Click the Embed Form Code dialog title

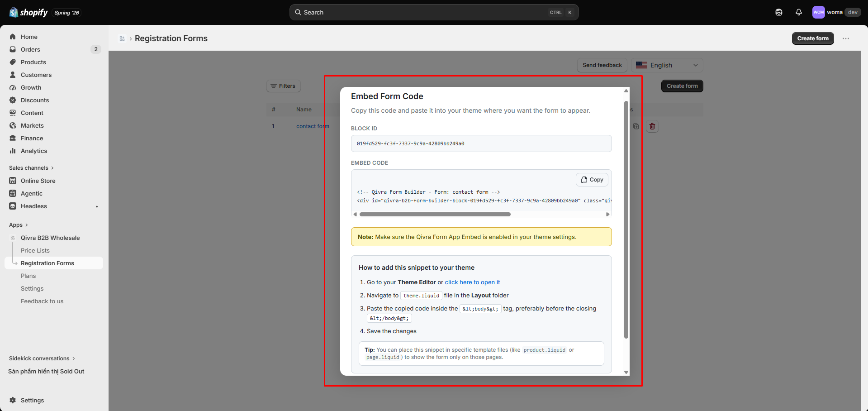coord(387,96)
